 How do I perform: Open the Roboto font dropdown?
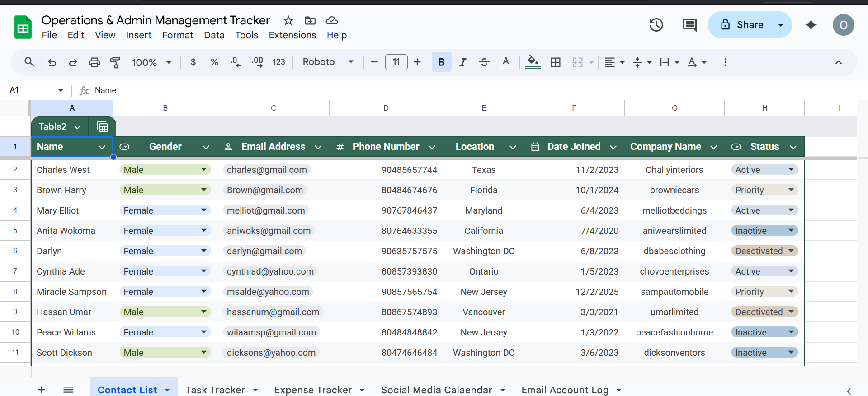[328, 62]
